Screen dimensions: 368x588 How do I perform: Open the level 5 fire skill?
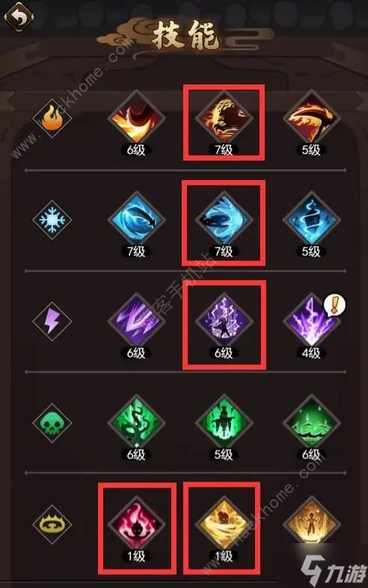(x=311, y=119)
